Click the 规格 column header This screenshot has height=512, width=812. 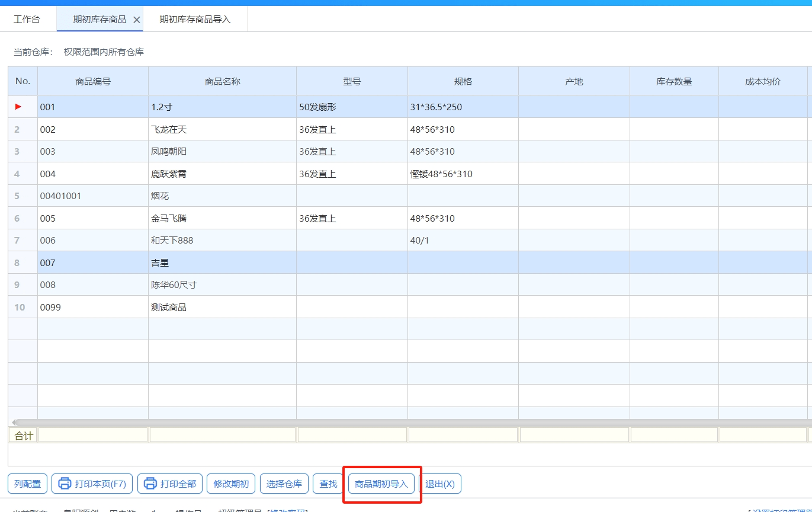463,81
